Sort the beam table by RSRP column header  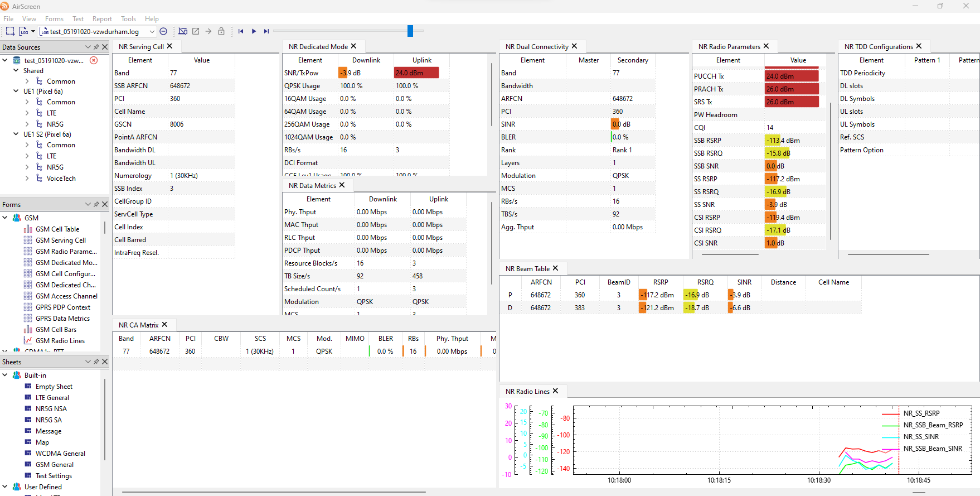(661, 282)
